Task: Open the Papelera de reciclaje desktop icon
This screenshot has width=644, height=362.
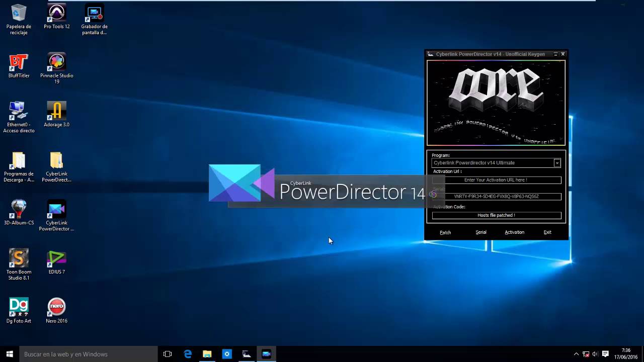Action: (19, 20)
